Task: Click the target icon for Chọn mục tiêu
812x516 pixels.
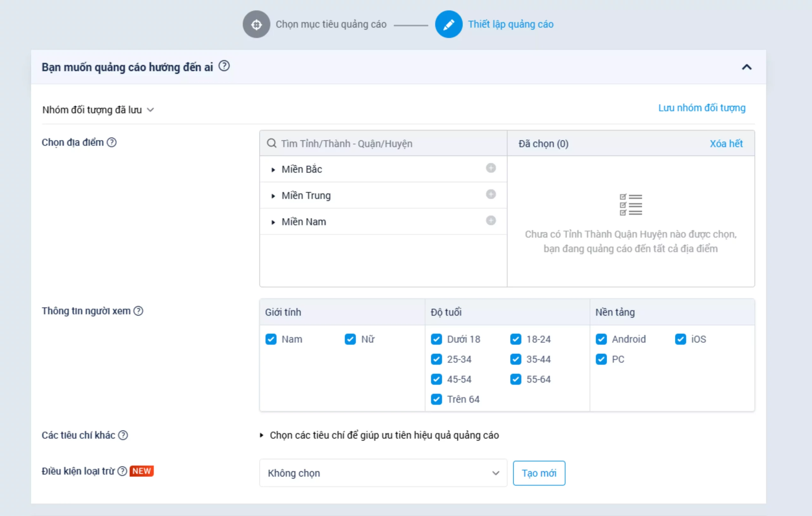Action: 256,24
